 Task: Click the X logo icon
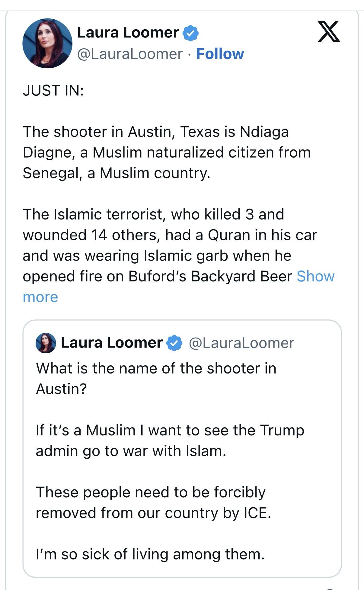(x=329, y=31)
